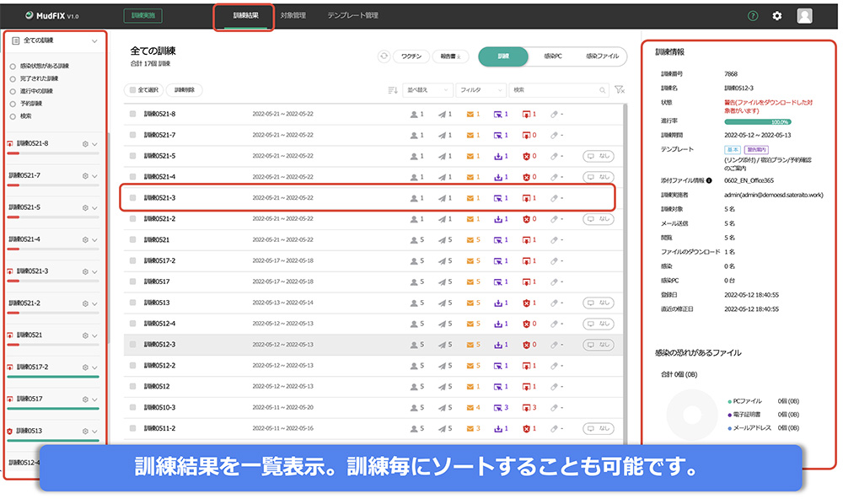Click the 訓練削除 button
The image size is (843, 504).
185,90
